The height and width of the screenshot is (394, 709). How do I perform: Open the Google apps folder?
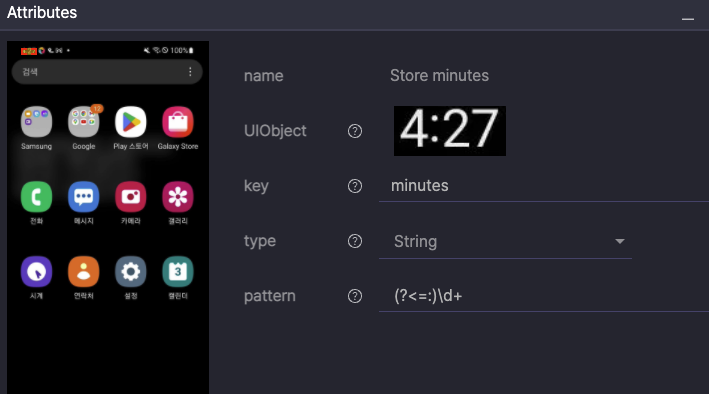point(84,122)
